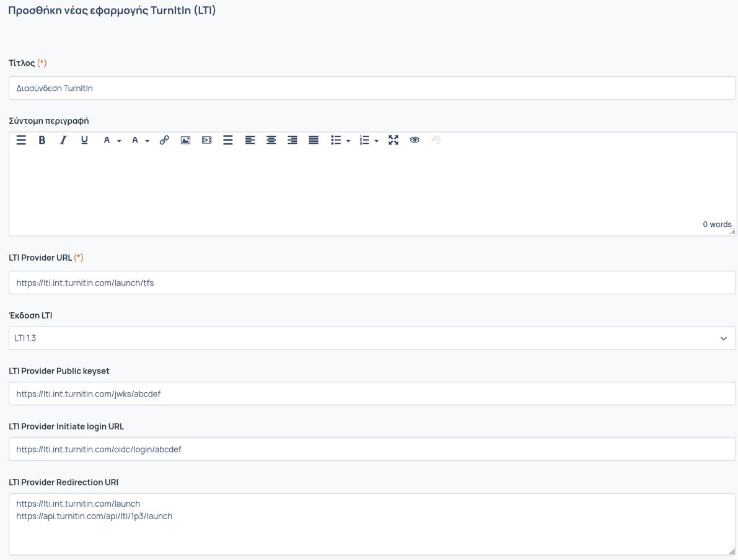Click the underline formatting icon
The height and width of the screenshot is (560, 738).
click(x=84, y=141)
